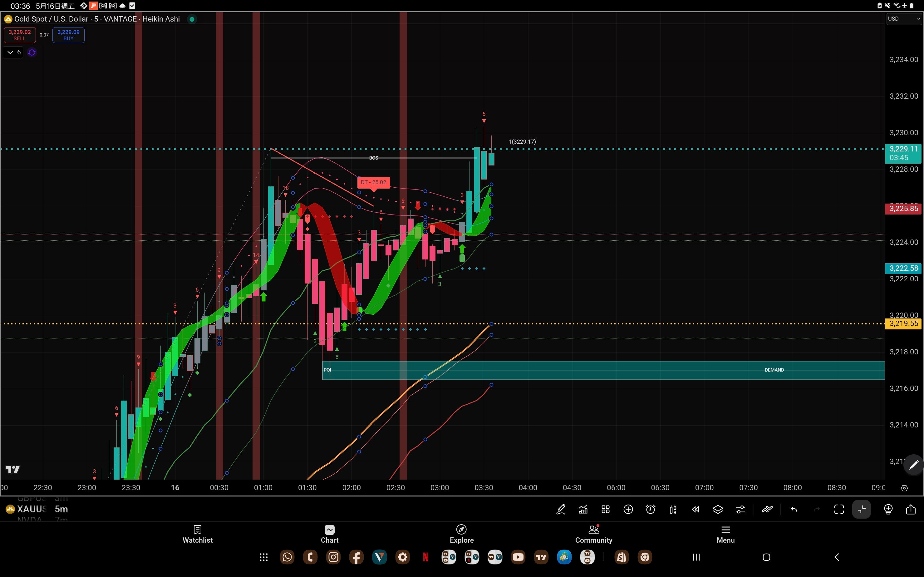
Task: Click the teal 3,222.58 price tag
Action: tap(903, 268)
